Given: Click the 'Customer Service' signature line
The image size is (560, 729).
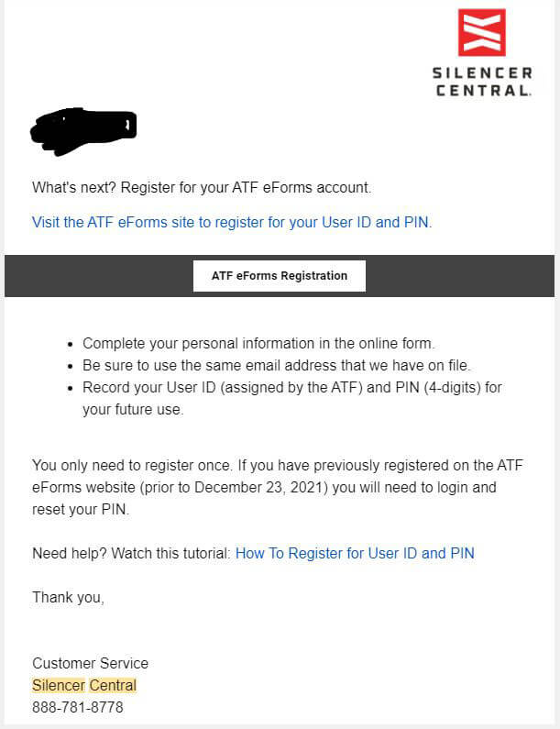Looking at the screenshot, I should click(90, 663).
